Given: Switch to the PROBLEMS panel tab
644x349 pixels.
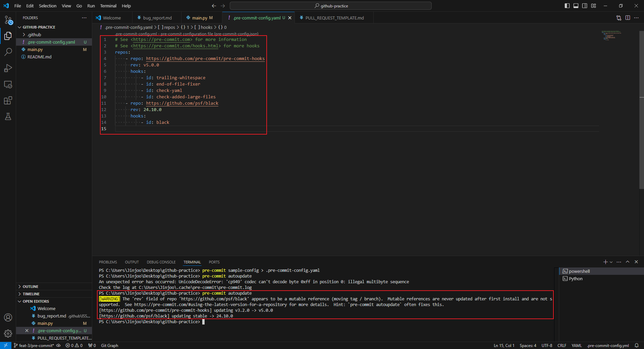Looking at the screenshot, I should pyautogui.click(x=108, y=262).
